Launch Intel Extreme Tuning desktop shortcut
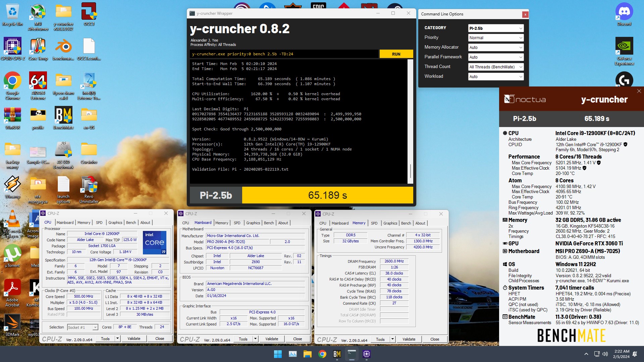The height and width of the screenshot is (362, 644). tap(89, 85)
